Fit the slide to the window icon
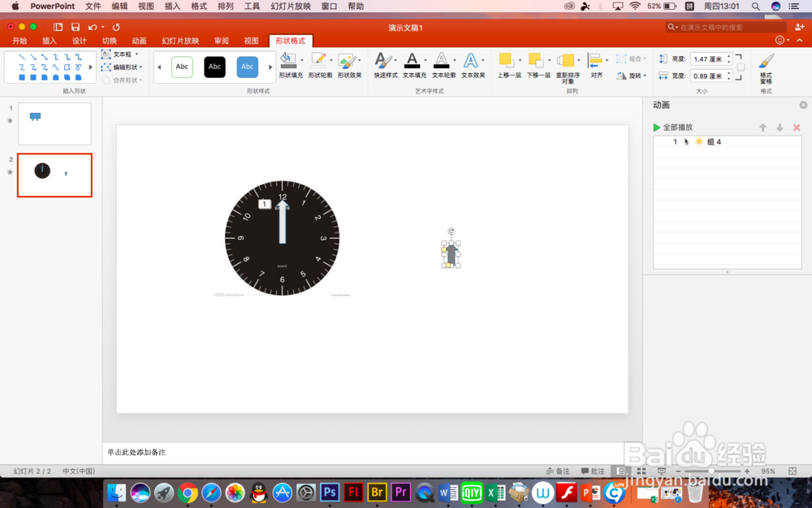The image size is (812, 508). coord(793,471)
